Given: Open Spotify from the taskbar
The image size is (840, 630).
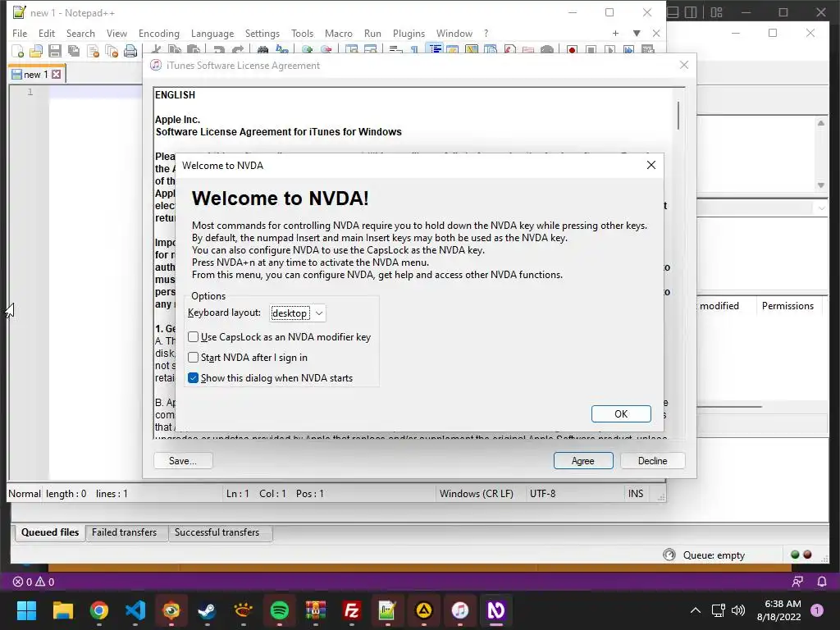Looking at the screenshot, I should pyautogui.click(x=279, y=610).
